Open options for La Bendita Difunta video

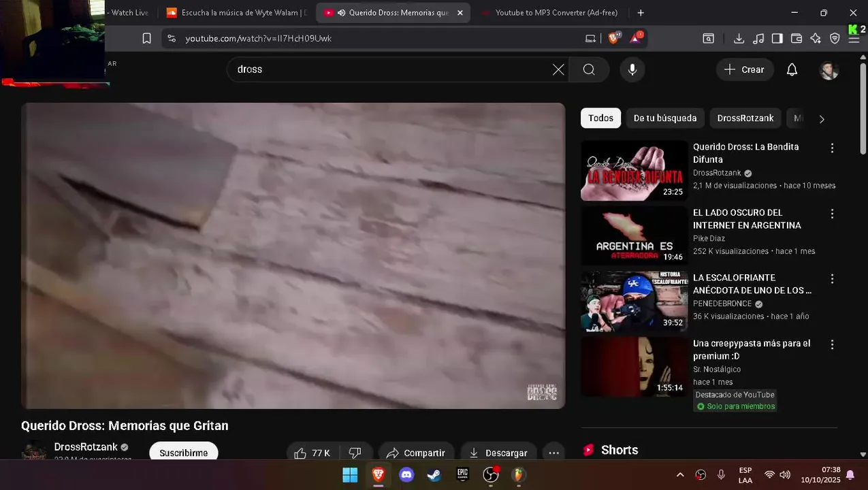coord(831,148)
